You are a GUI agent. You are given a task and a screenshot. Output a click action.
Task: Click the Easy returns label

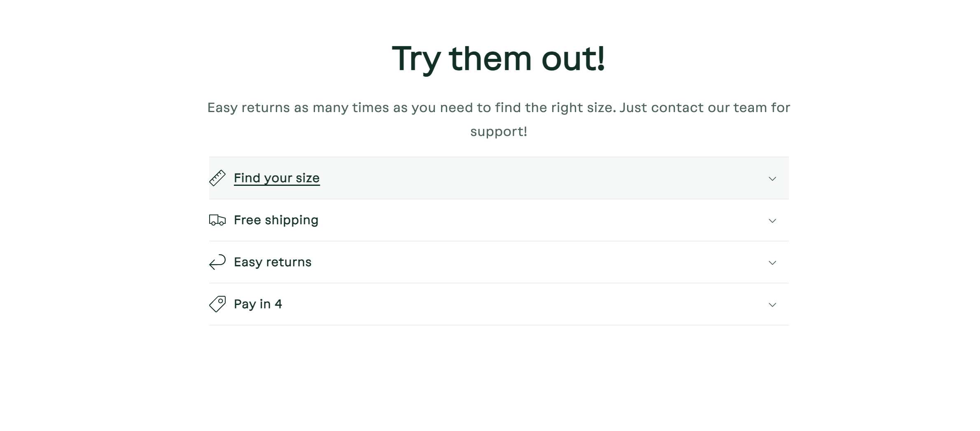(273, 262)
